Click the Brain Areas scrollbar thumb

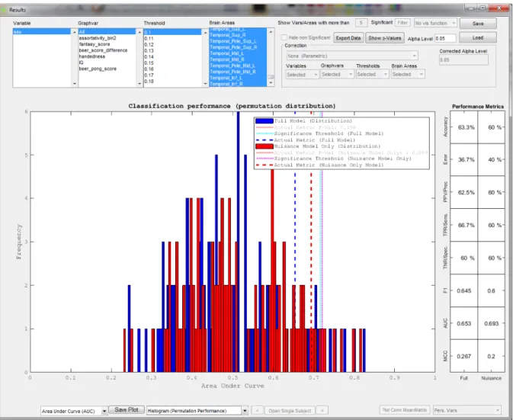pos(271,77)
